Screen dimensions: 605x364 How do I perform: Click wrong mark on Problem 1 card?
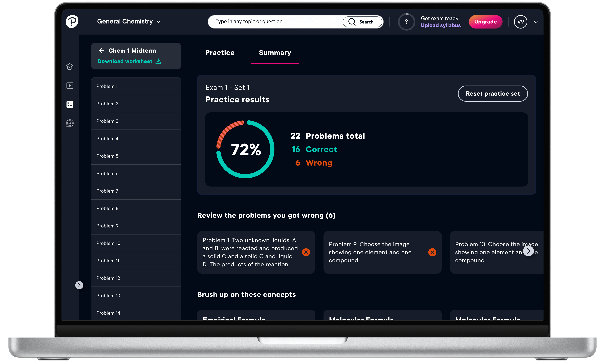(x=306, y=252)
